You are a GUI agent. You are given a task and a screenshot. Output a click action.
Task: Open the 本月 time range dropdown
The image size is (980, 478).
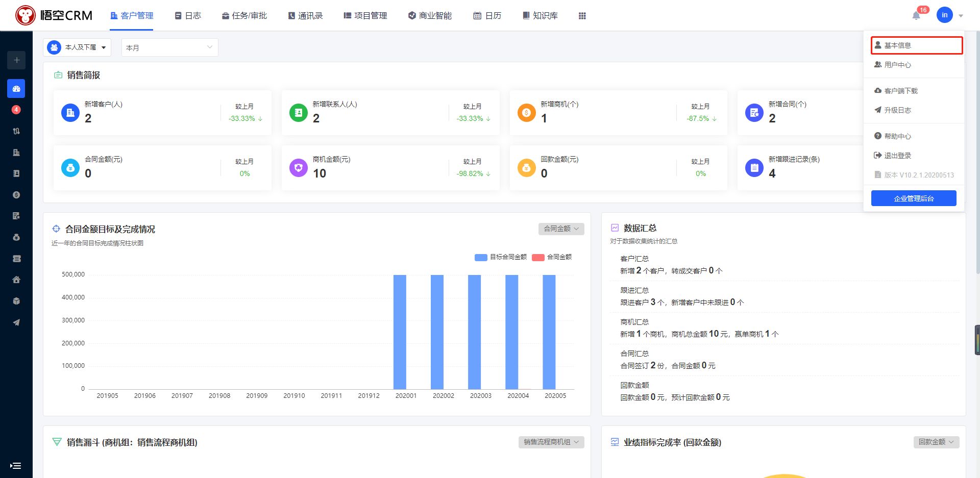[169, 47]
